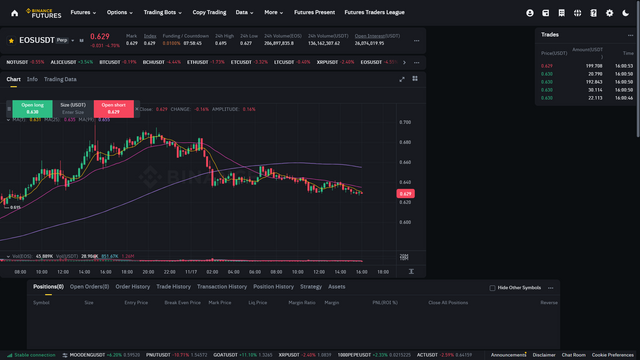Select NOTUSDT in the favorites bar

(25, 62)
